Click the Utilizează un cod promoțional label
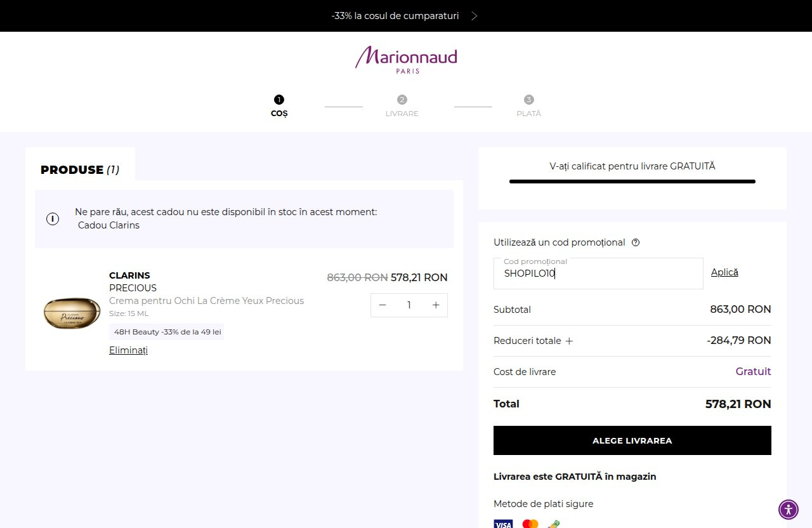 [560, 242]
